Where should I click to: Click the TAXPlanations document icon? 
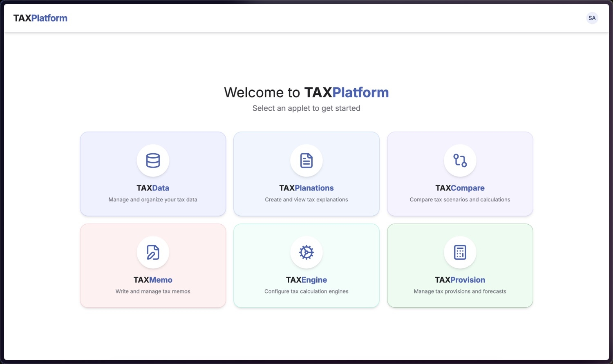[x=306, y=161]
